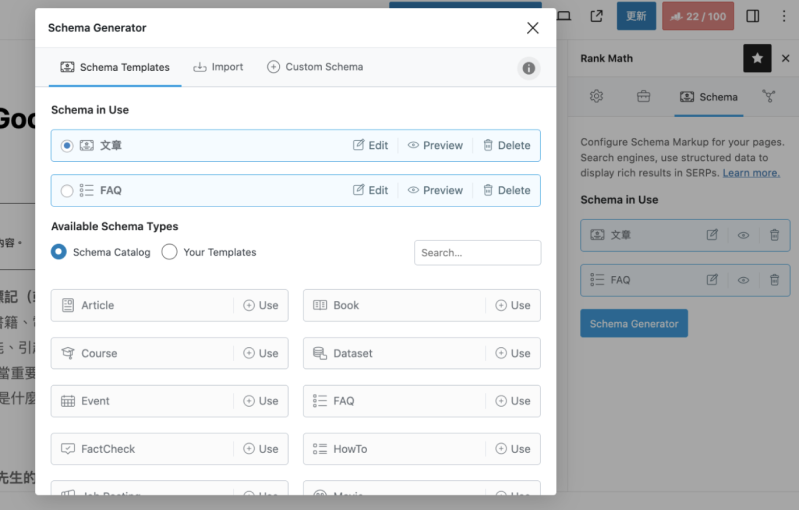Click the Course graduation cap icon
Viewport: 799px width, 510px height.
click(68, 353)
